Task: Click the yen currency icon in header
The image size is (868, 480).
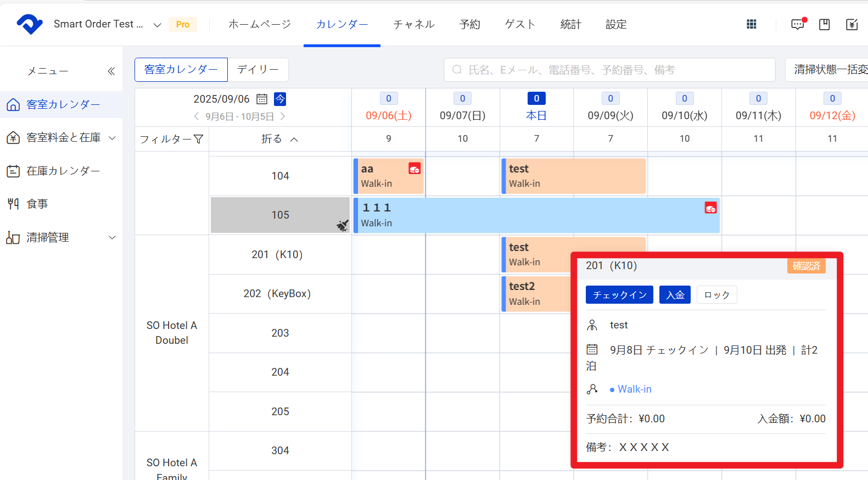Action: point(852,24)
